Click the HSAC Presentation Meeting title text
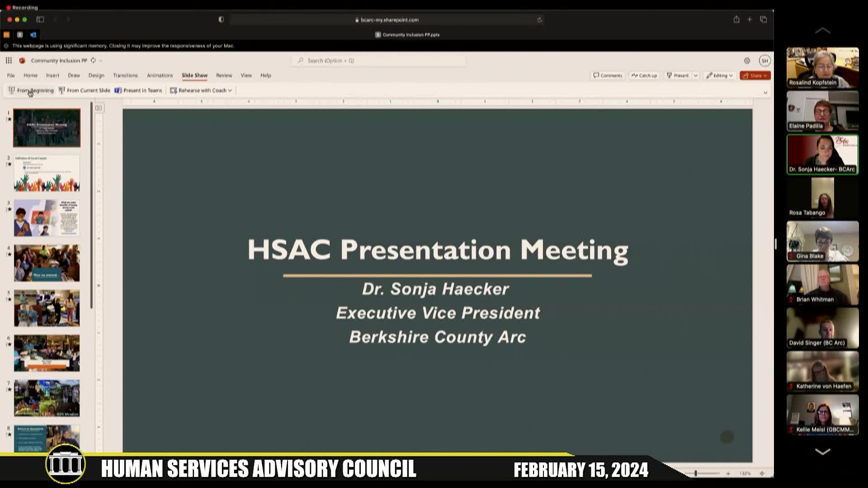 438,250
